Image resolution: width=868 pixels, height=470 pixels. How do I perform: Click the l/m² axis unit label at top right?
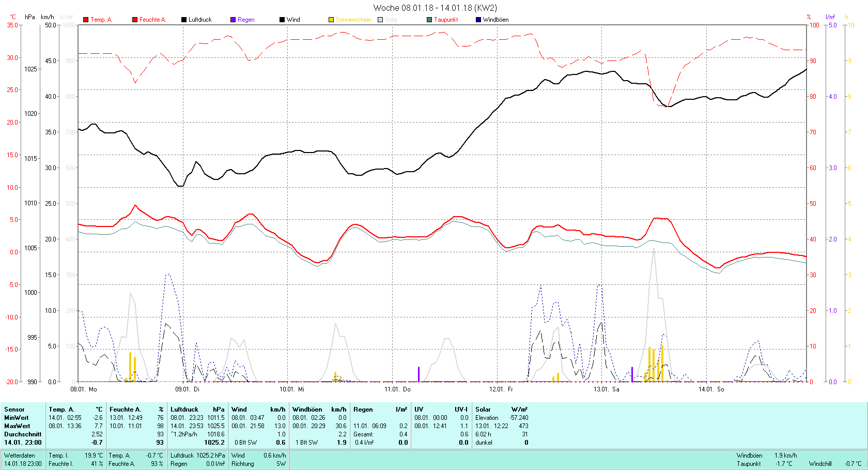tap(830, 17)
